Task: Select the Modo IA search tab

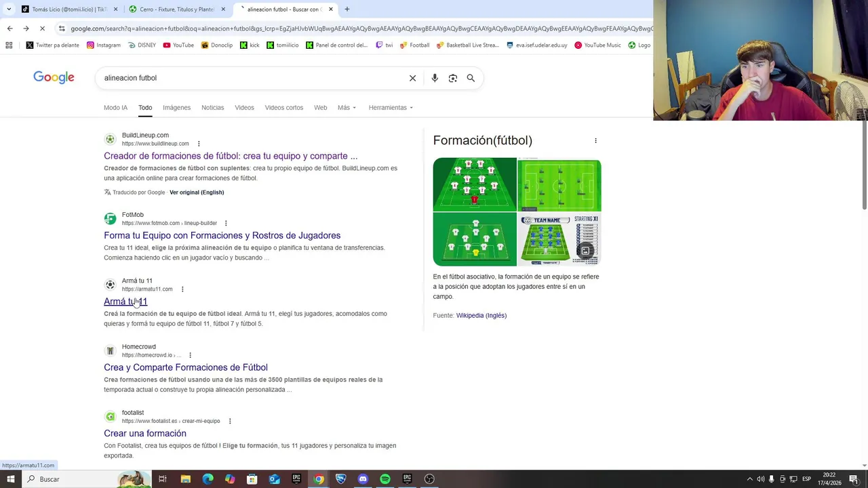Action: [x=115, y=108]
